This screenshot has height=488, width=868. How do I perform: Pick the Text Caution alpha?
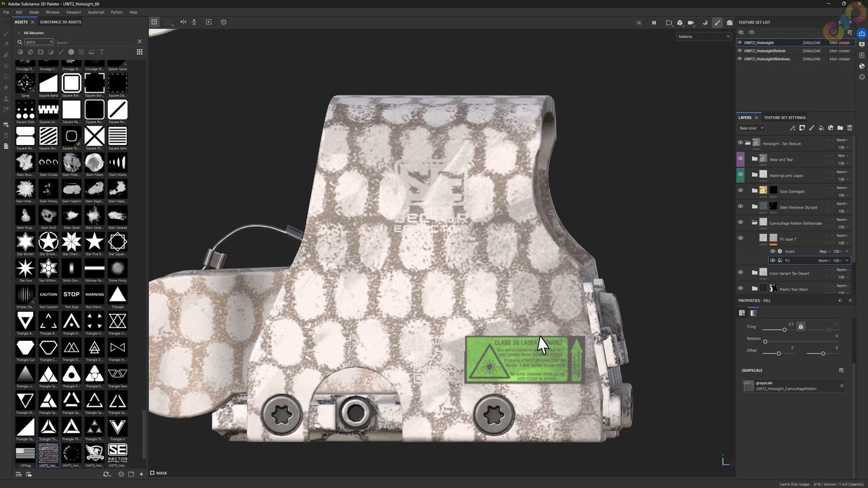click(48, 295)
